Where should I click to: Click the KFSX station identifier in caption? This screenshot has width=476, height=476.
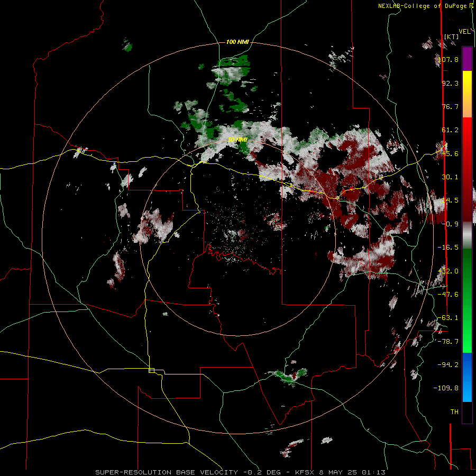pyautogui.click(x=306, y=472)
